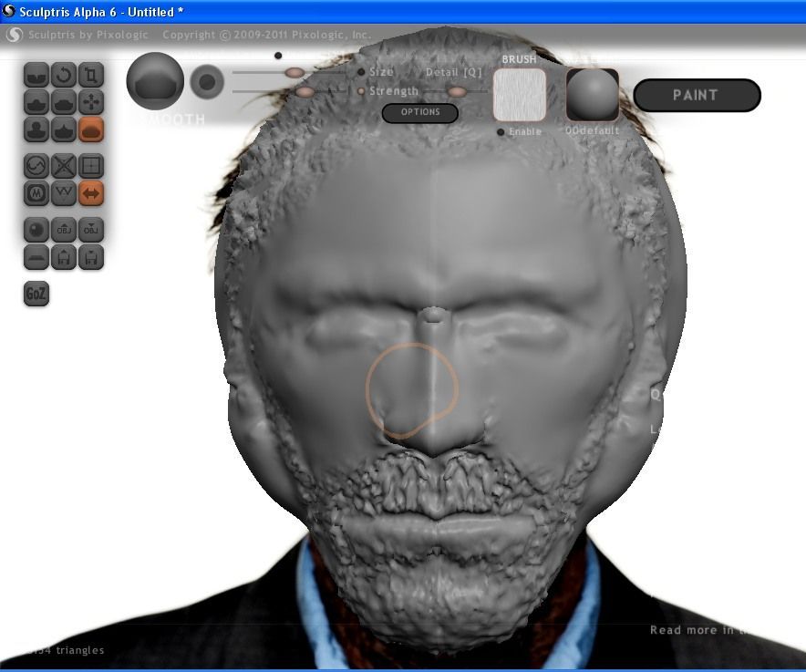The height and width of the screenshot is (672, 806).
Task: Create a new sphere
Action: click(x=35, y=229)
